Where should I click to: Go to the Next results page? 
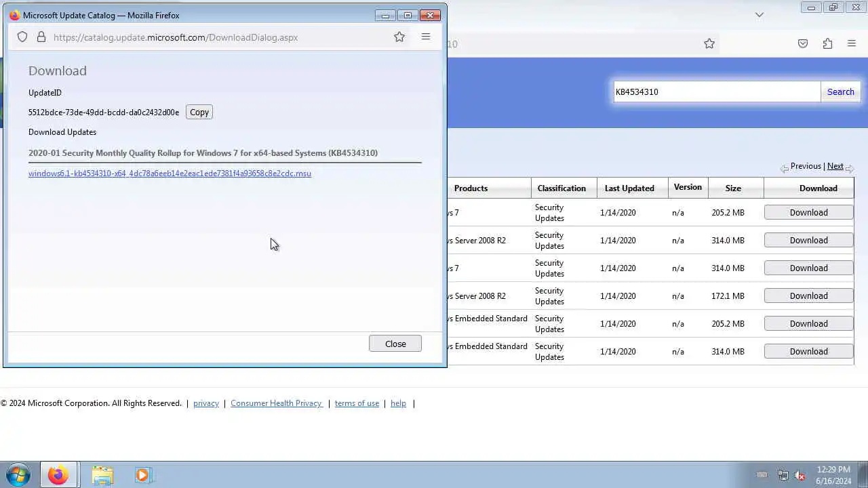point(835,166)
